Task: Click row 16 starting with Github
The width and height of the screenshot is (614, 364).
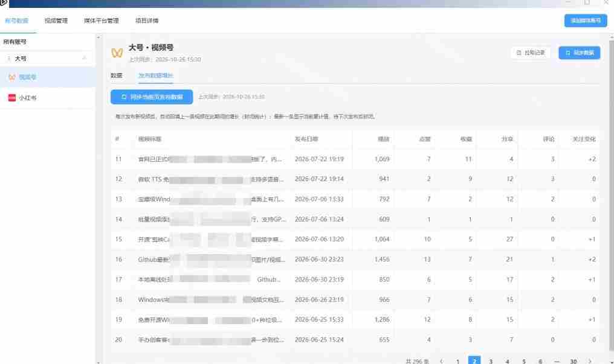Action: [355, 260]
